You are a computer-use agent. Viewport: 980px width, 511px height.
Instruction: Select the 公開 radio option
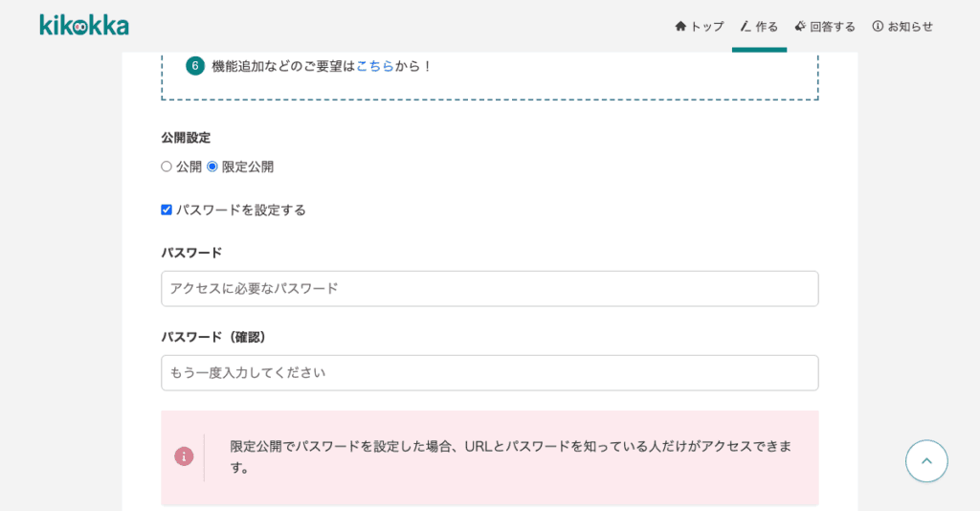point(167,167)
